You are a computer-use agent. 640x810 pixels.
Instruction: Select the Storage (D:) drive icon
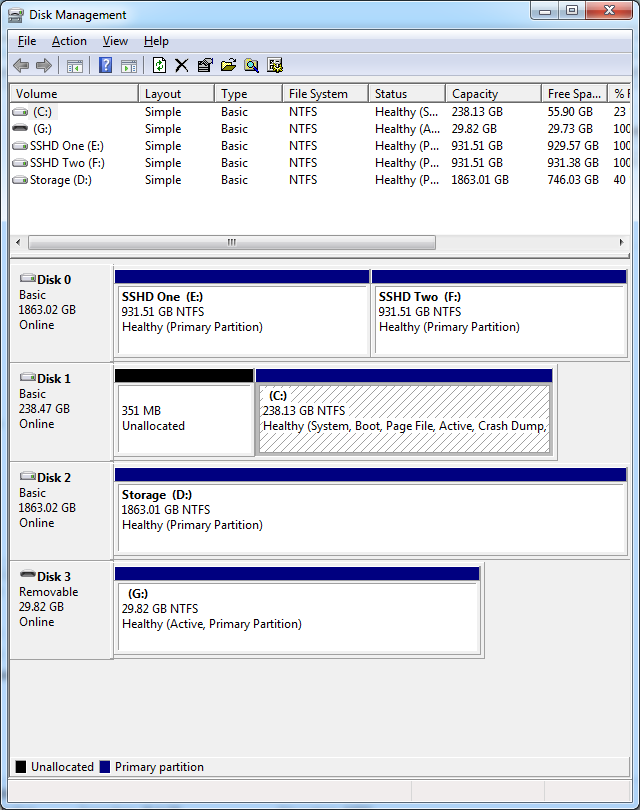pyautogui.click(x=20, y=180)
